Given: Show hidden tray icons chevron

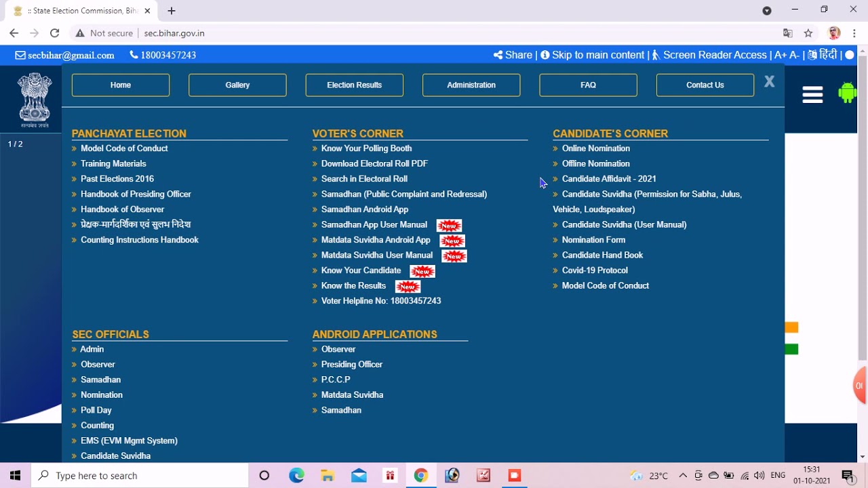Looking at the screenshot, I should (683, 476).
